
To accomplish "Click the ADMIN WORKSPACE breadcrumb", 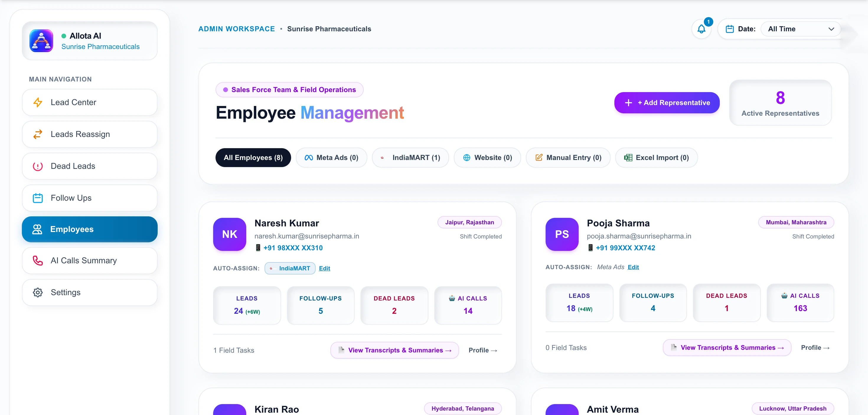I will pos(236,29).
